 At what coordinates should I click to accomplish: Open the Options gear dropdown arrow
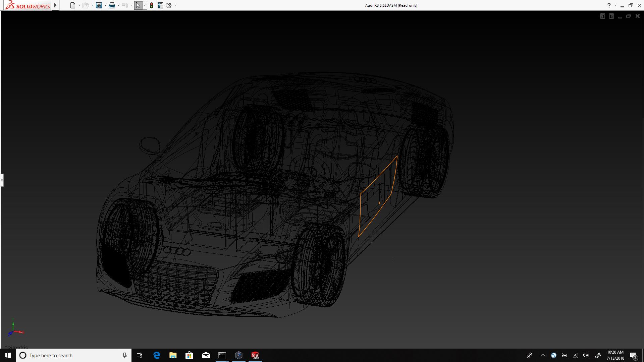tap(175, 5)
